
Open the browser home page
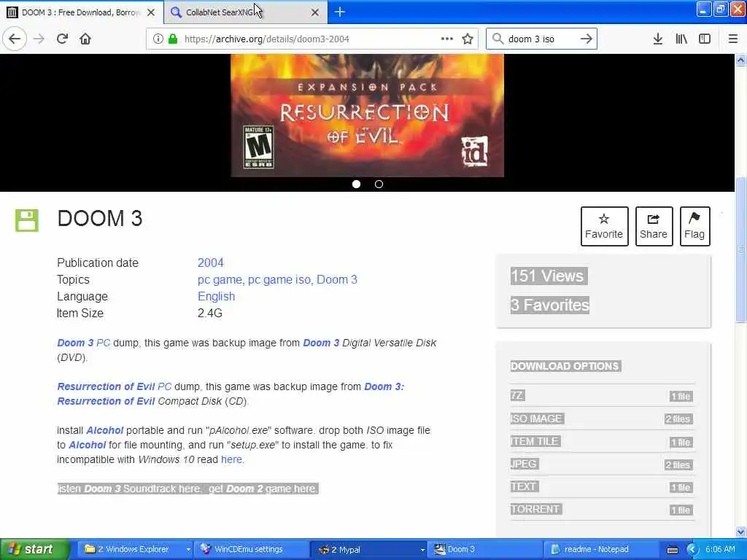[85, 39]
